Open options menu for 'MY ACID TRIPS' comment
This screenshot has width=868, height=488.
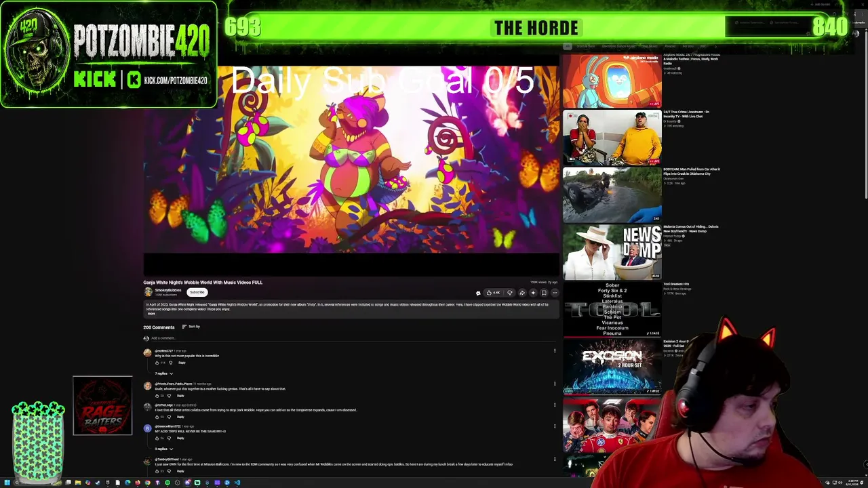click(x=555, y=426)
